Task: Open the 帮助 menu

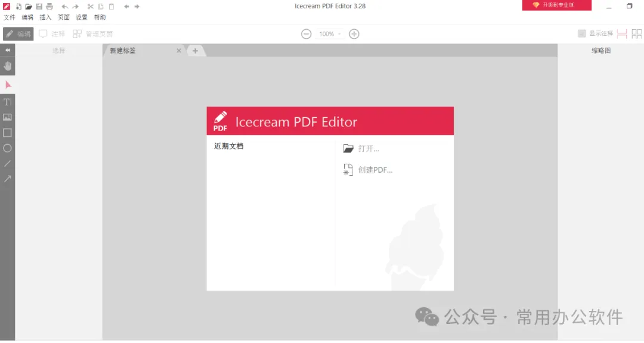Action: click(100, 17)
